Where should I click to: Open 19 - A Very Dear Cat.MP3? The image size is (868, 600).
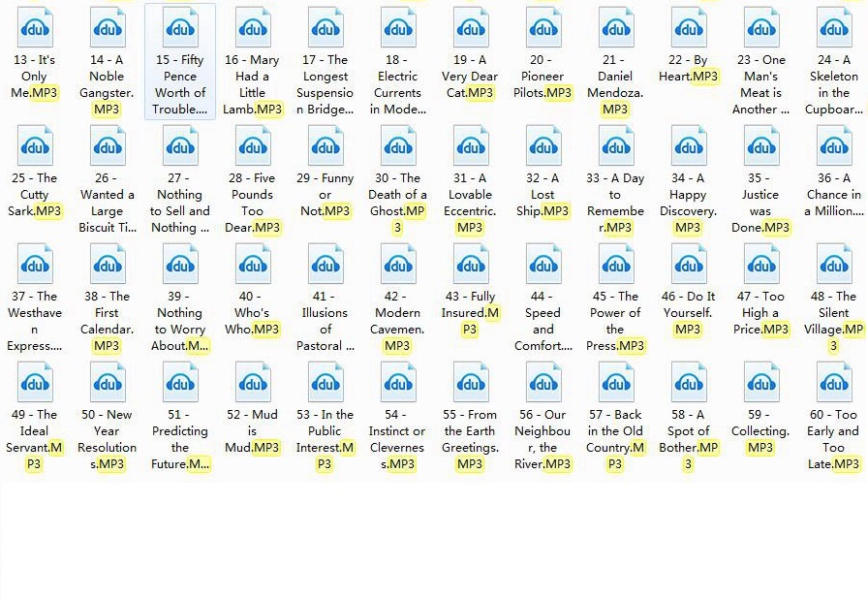click(470, 28)
